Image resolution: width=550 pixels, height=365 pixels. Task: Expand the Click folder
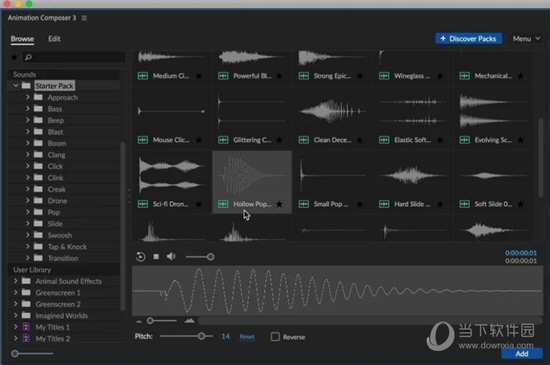coord(27,166)
